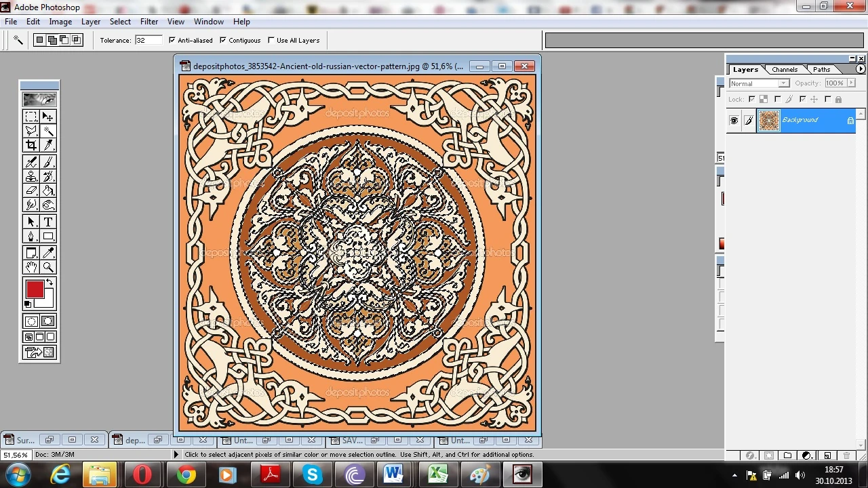Open the Image menu
This screenshot has height=488, width=868.
coord(60,22)
